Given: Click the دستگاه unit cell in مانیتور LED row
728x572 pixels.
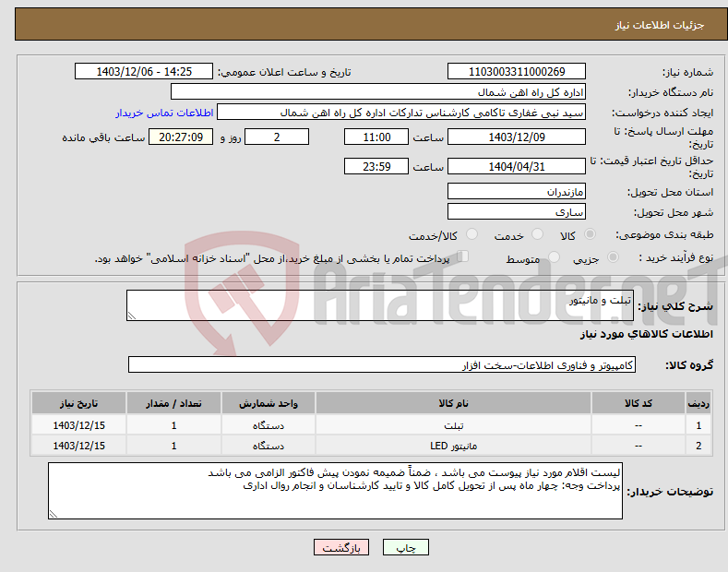Looking at the screenshot, I should tap(269, 446).
